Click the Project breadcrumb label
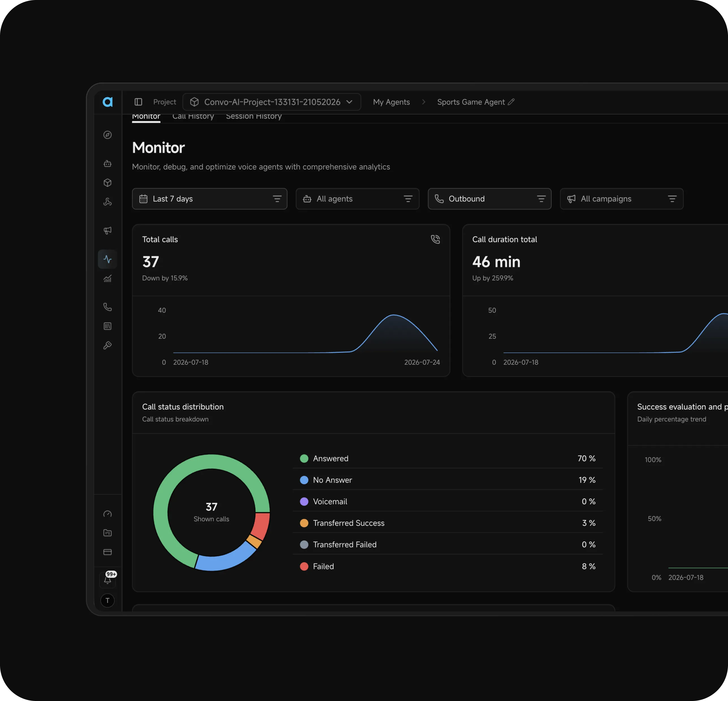The height and width of the screenshot is (701, 728). 164,102
